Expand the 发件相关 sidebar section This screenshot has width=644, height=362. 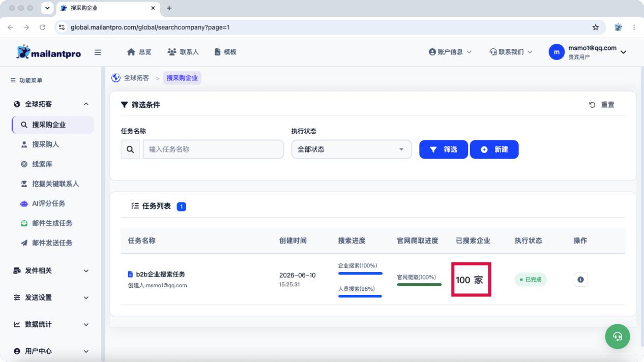pos(52,270)
